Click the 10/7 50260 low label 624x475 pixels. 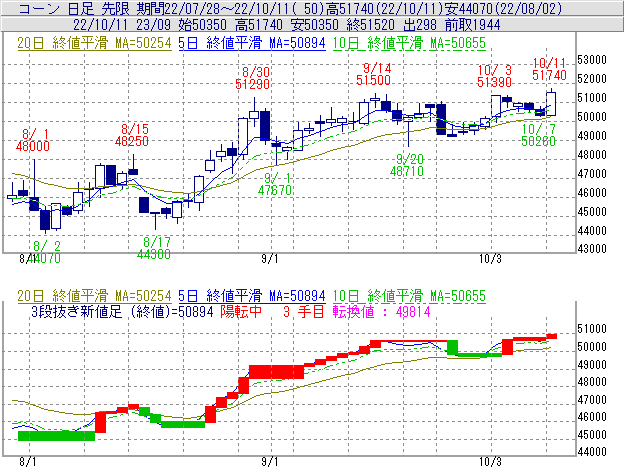tap(538, 135)
